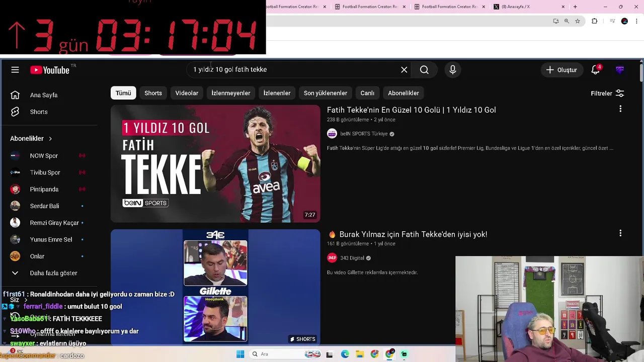
Task: Click the magnifying glass search button
Action: click(424, 70)
